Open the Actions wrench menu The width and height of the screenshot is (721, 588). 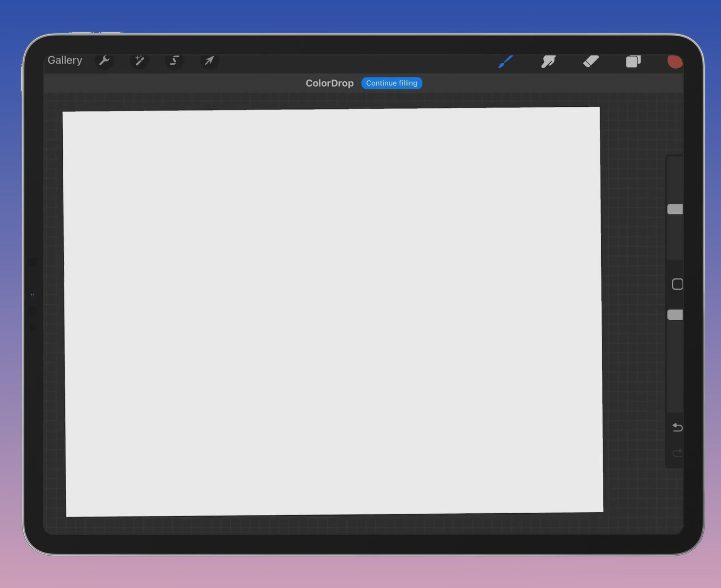(x=104, y=61)
